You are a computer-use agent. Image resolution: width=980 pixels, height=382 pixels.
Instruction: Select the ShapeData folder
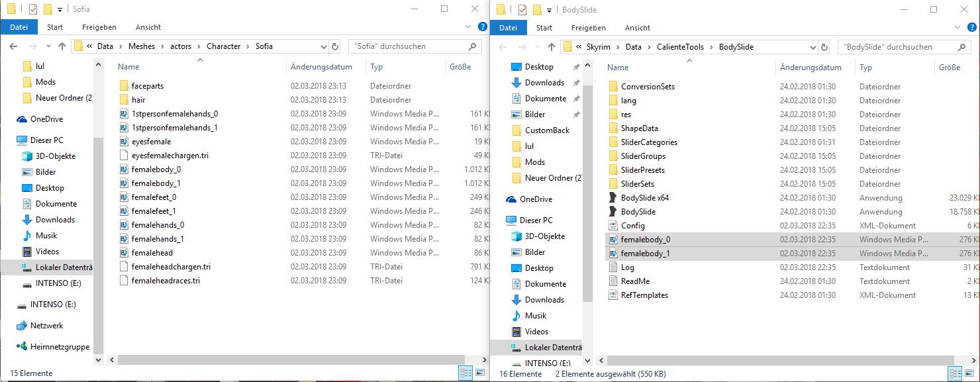pyautogui.click(x=639, y=128)
